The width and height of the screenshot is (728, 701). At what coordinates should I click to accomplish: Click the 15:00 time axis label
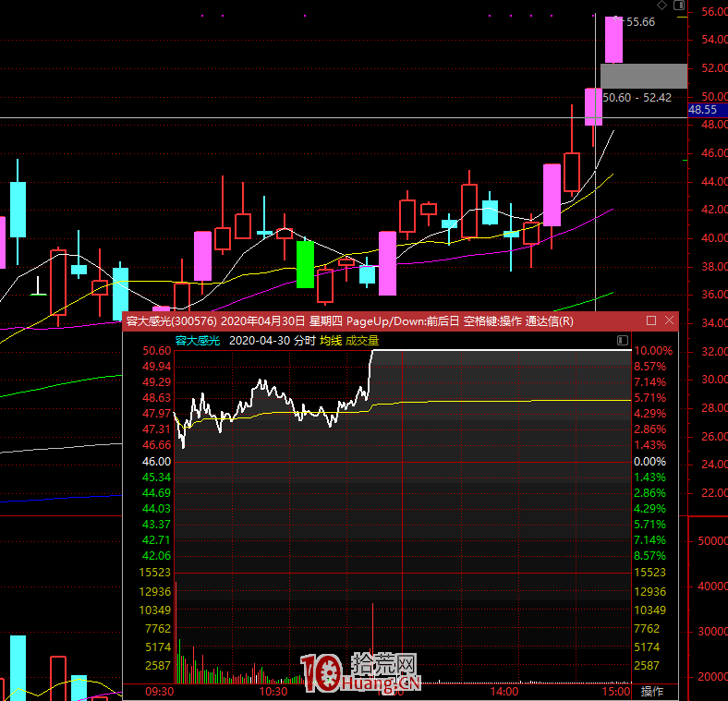tap(616, 691)
